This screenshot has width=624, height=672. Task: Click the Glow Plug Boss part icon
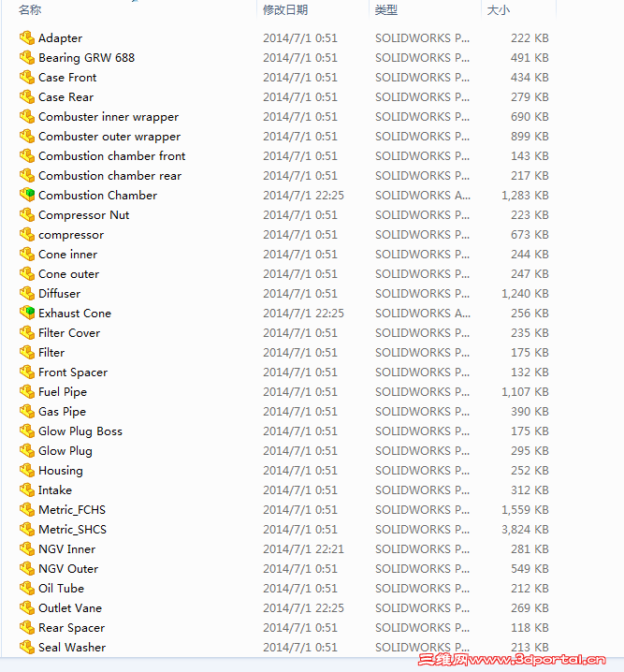pyautogui.click(x=27, y=431)
